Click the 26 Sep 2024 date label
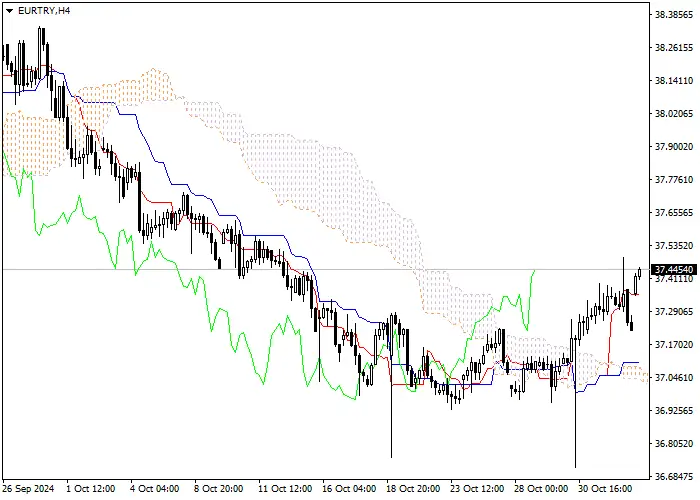 (29, 489)
